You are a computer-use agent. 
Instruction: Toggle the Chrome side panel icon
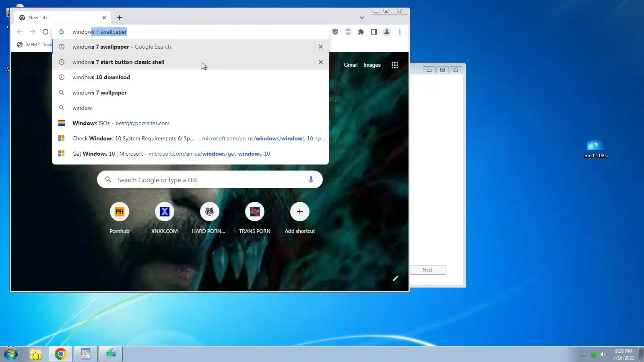click(374, 32)
